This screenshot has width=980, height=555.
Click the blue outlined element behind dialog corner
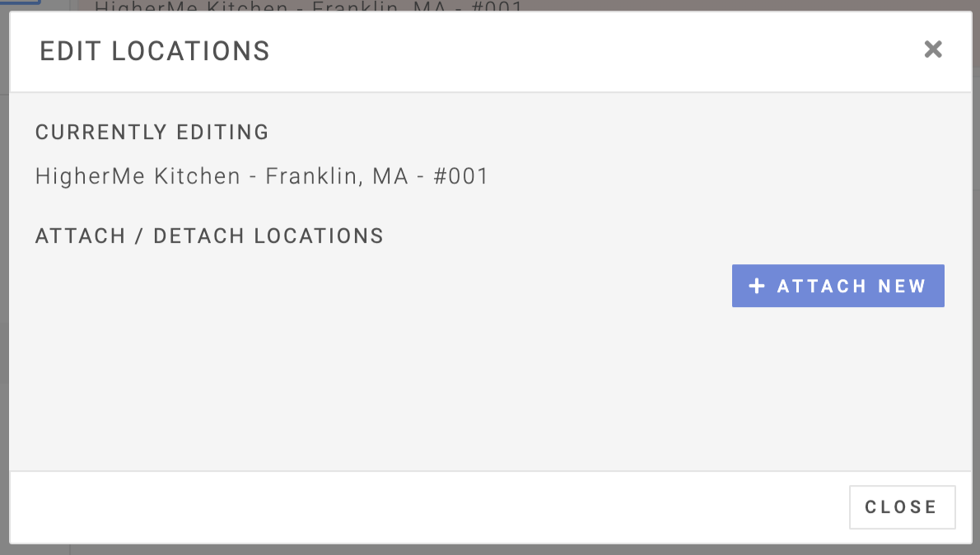click(20, 2)
